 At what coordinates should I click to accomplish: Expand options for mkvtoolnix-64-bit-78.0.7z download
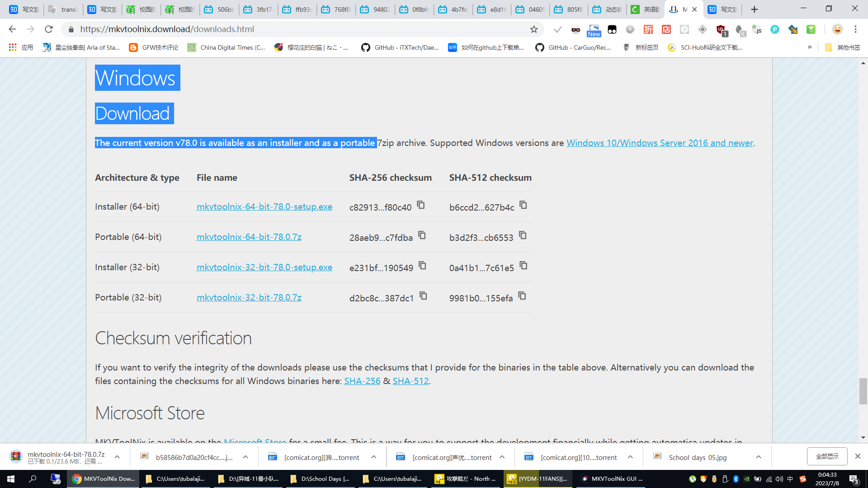117,457
